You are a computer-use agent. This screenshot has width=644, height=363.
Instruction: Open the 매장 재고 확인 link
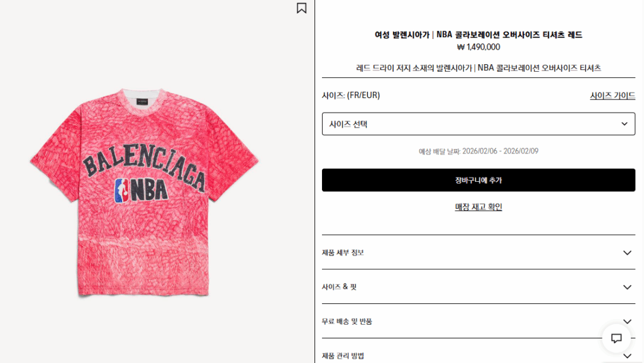pyautogui.click(x=479, y=207)
